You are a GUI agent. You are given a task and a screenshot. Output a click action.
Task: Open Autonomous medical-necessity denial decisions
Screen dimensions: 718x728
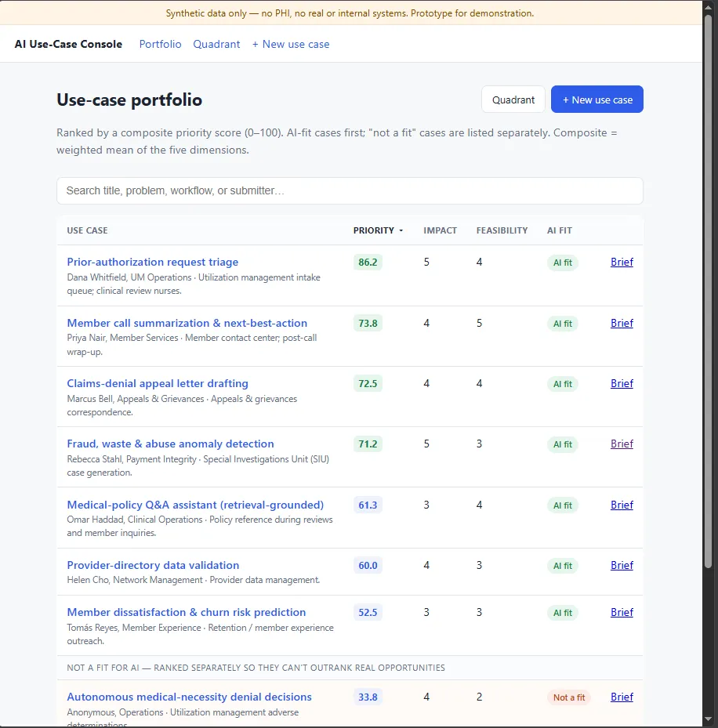click(190, 697)
